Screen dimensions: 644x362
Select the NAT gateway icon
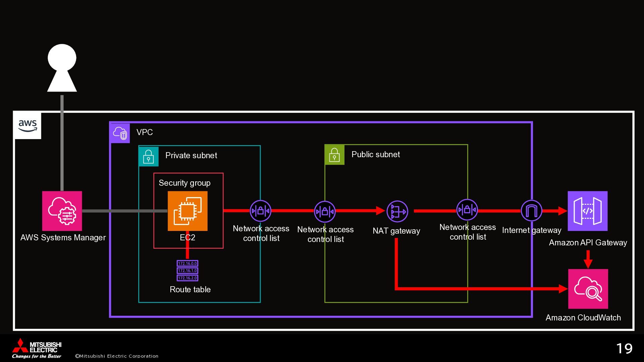click(397, 212)
